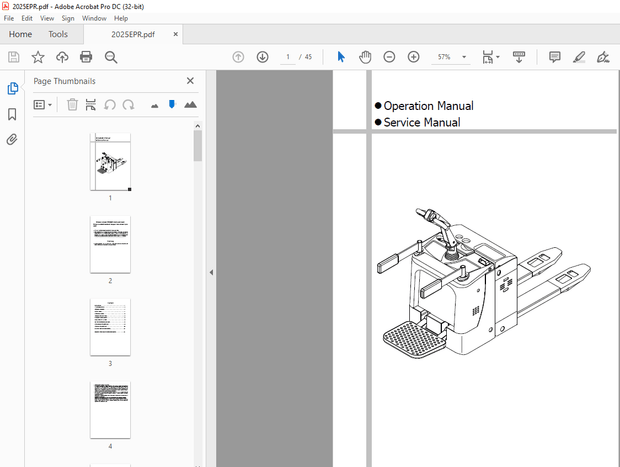The height and width of the screenshot is (467, 620).
Task: Enlarge thumbnail size large mountain icon
Action: coord(191,104)
